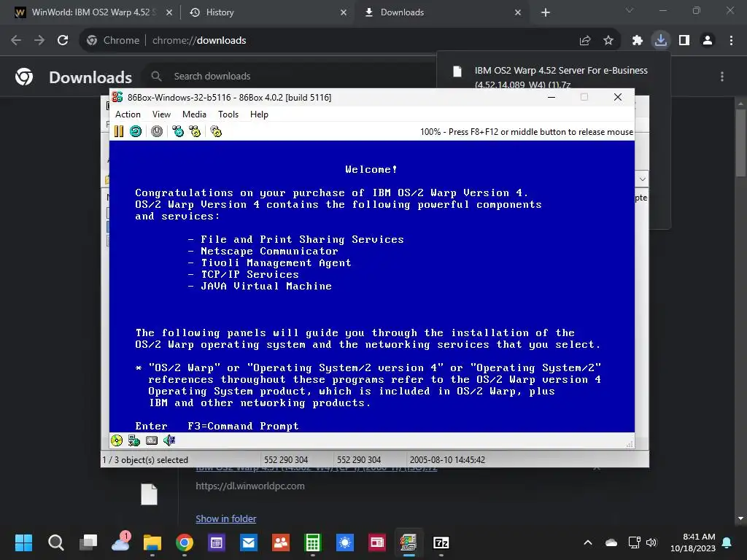Screen dimensions: 747x560
Task: Close the Downloads tab
Action: (x=518, y=12)
